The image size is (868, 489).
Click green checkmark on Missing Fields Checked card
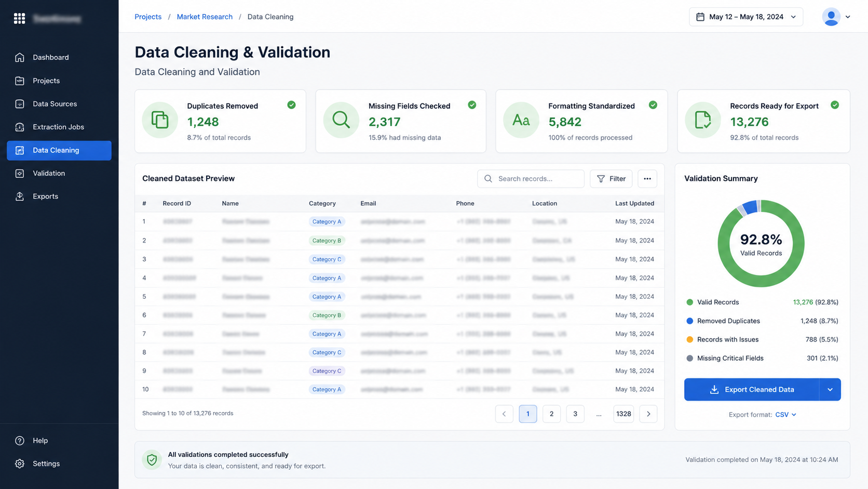472,105
